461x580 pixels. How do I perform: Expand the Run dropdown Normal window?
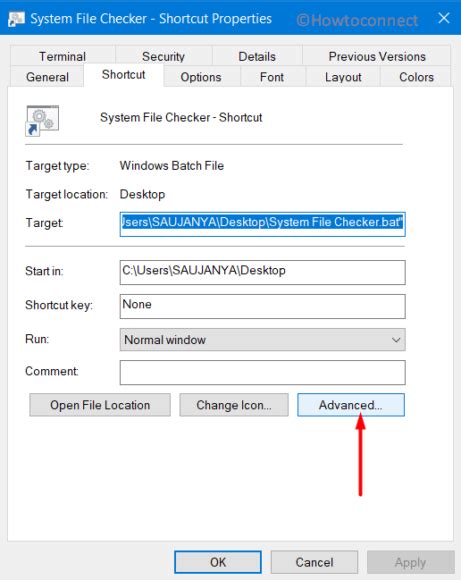tap(262, 340)
